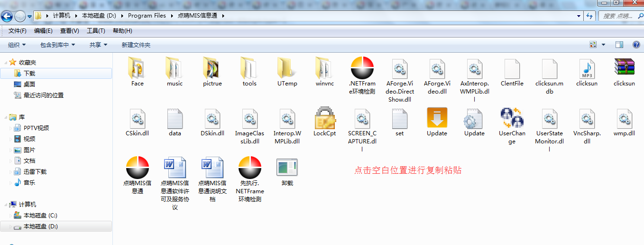Select the 点晴MIS信息通 application icon
Viewport: 644px width, 245px height.
(138, 168)
